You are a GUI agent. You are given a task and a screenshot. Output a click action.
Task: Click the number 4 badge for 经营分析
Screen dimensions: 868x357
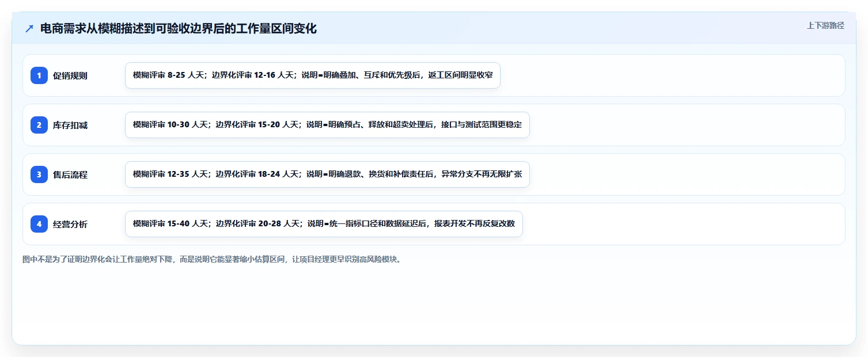tap(39, 224)
